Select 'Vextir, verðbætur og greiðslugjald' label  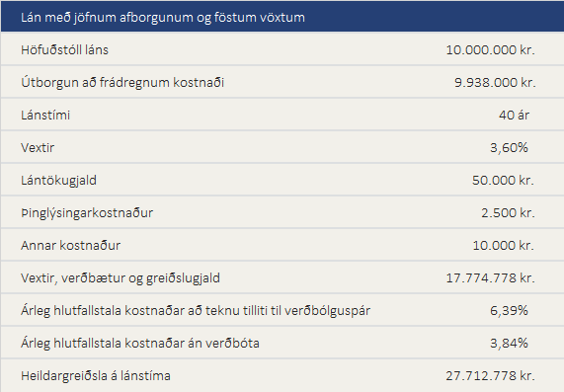coord(121,278)
